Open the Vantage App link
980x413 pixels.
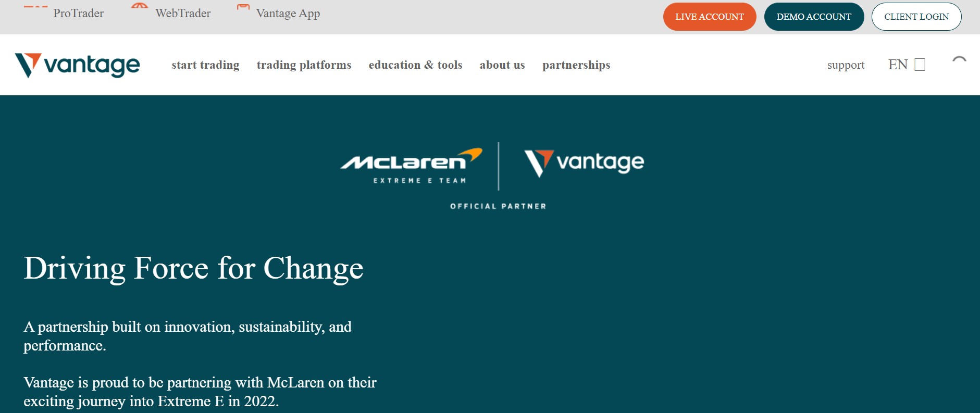tap(288, 14)
